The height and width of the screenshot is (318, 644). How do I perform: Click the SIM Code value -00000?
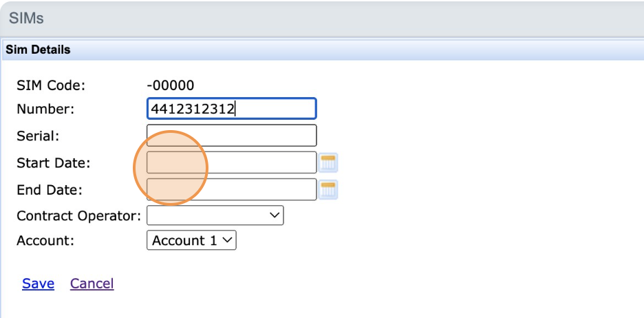pyautogui.click(x=171, y=86)
